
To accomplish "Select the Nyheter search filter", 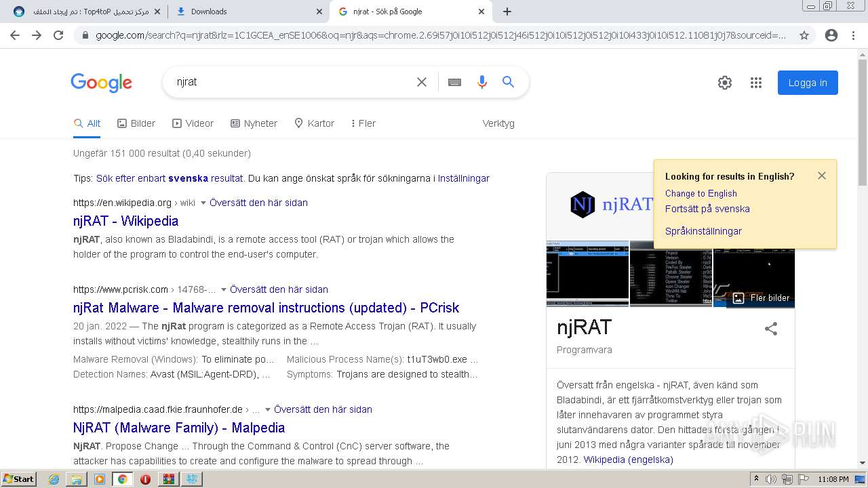I will click(x=254, y=123).
